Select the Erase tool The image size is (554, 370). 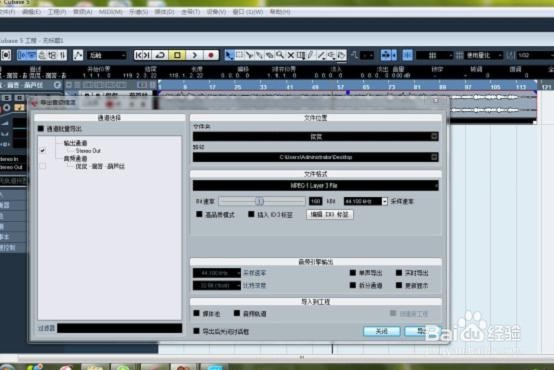point(270,55)
